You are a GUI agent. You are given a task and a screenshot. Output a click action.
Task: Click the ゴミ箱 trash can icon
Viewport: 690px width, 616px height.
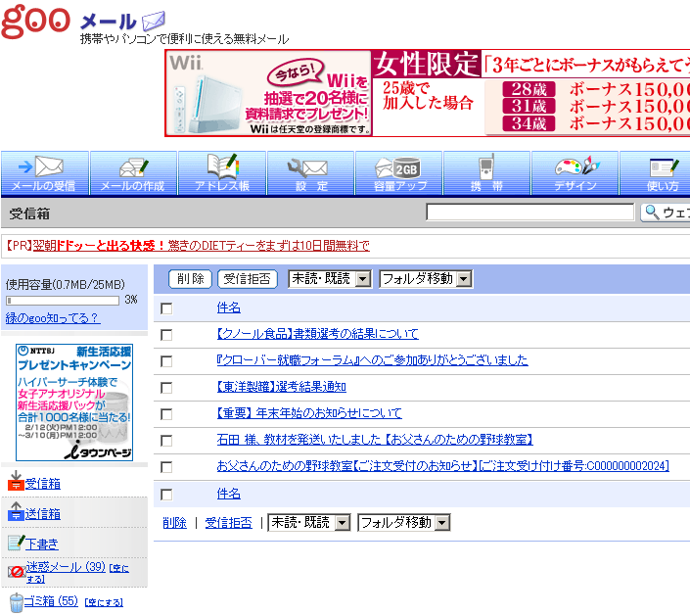click(17, 602)
